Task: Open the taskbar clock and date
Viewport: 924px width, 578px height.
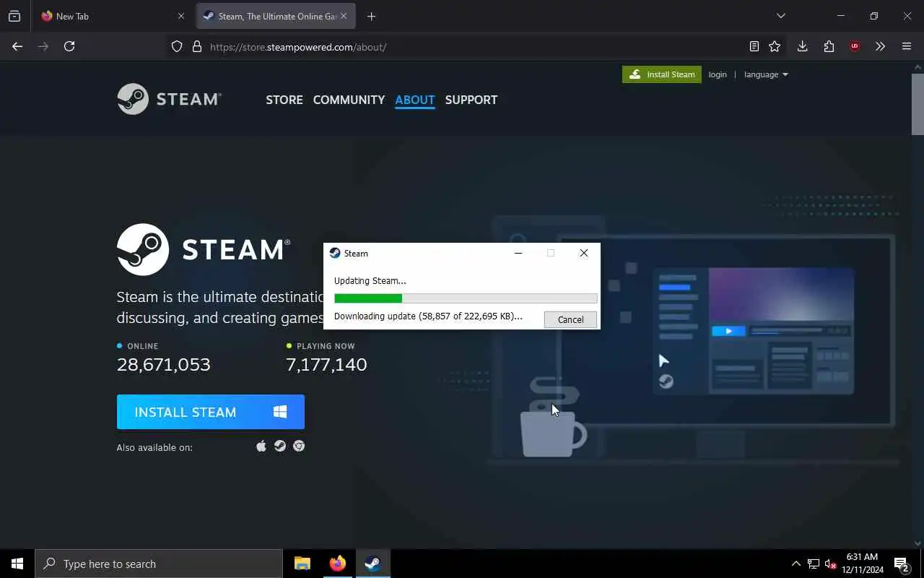Action: (863, 564)
